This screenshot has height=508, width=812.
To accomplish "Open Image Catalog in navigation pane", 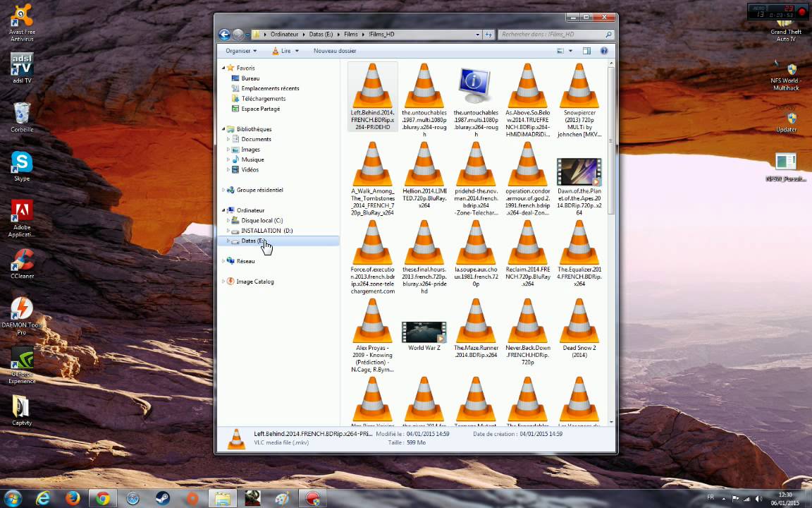I will pos(254,282).
